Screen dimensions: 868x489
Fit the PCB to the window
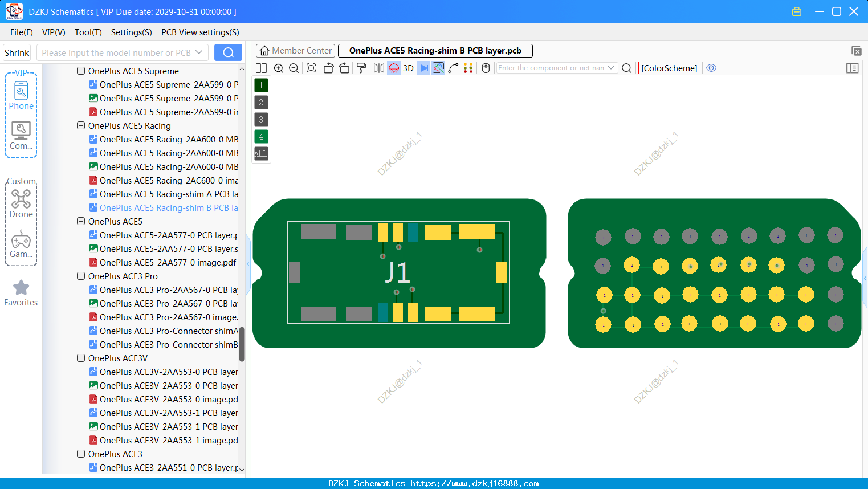tap(311, 68)
